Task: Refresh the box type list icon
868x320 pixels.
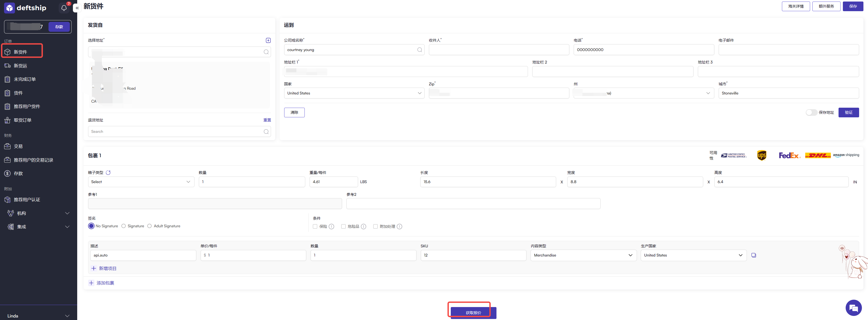Action: [x=108, y=172]
